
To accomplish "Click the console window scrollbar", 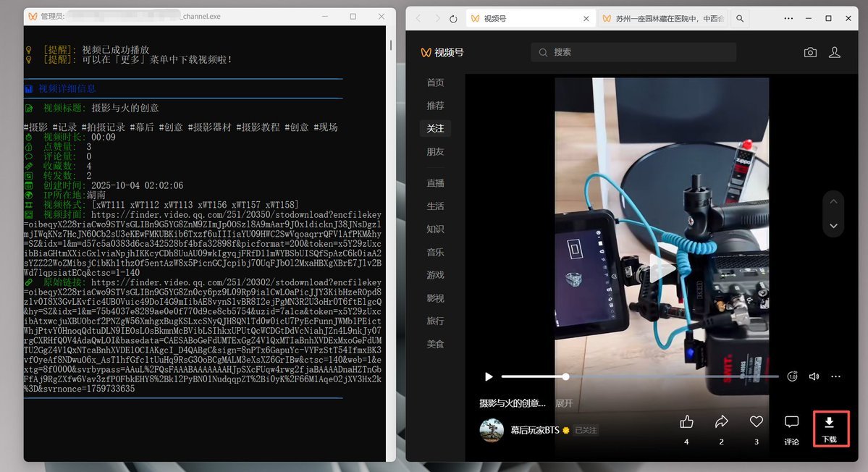I will click(x=391, y=45).
